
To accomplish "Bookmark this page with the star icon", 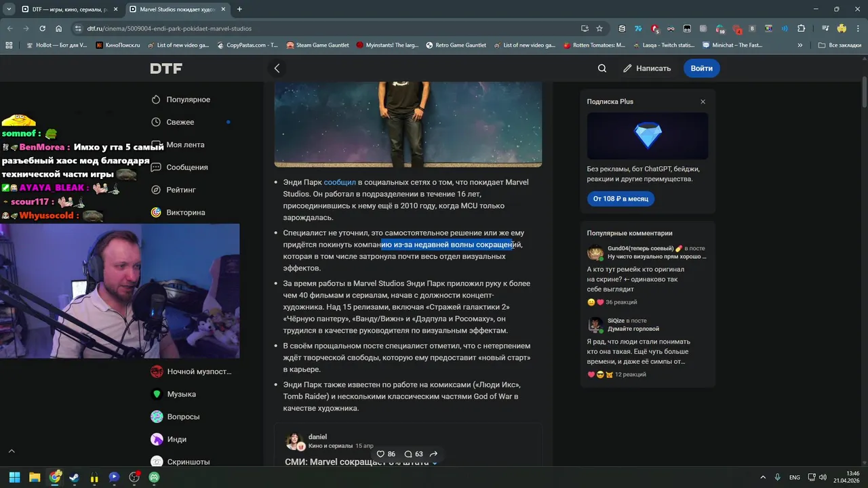I will (599, 28).
